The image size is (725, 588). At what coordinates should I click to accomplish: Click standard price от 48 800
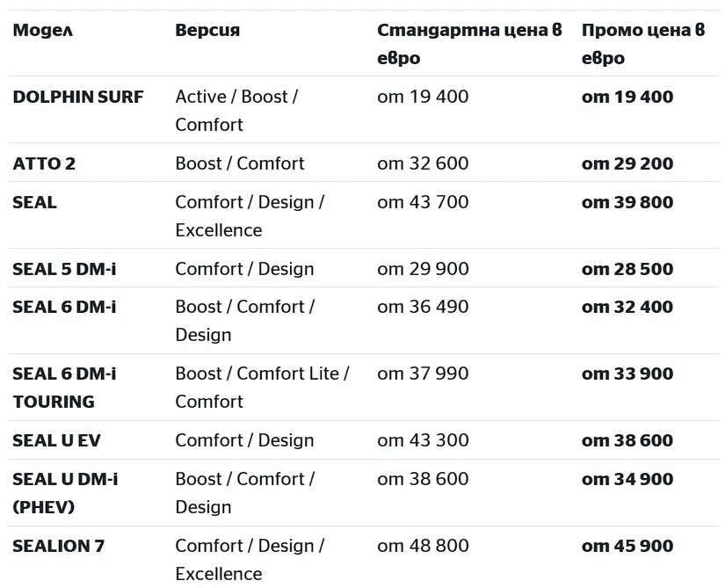(423, 546)
